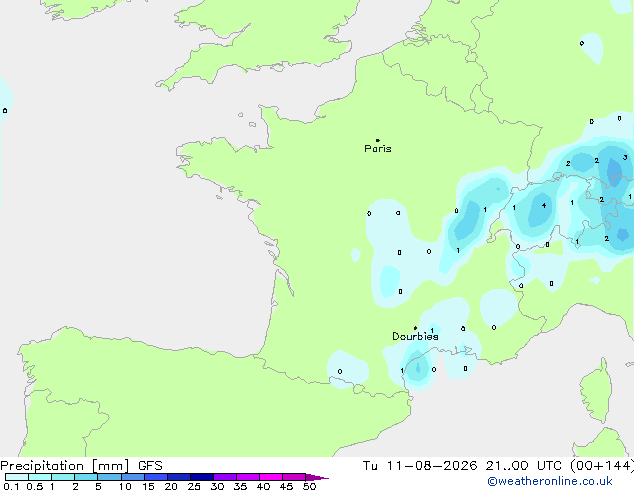Image resolution: width=634 pixels, height=490 pixels.
Task: Click the 'GFS' model label
Action: coord(150,466)
